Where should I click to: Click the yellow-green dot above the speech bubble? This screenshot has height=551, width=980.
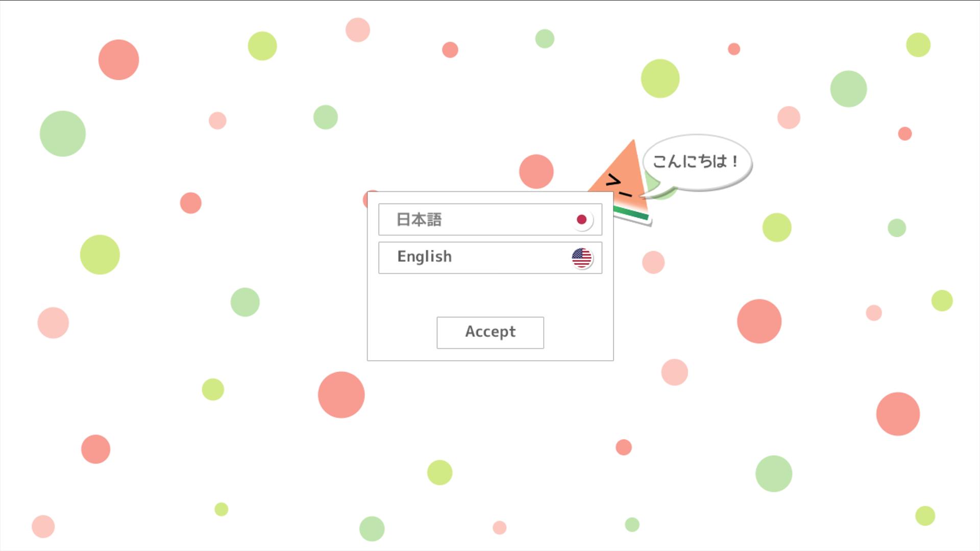660,79
